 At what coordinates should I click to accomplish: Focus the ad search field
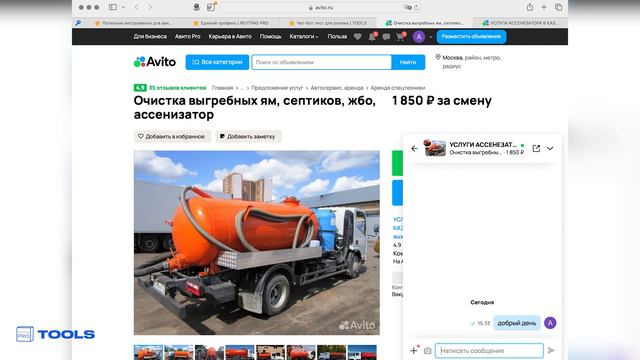click(322, 62)
